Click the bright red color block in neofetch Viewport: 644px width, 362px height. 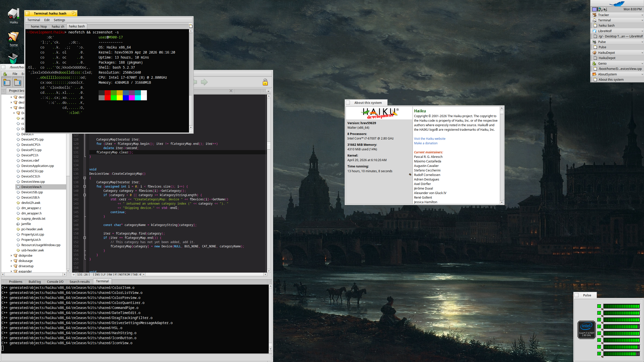click(107, 98)
